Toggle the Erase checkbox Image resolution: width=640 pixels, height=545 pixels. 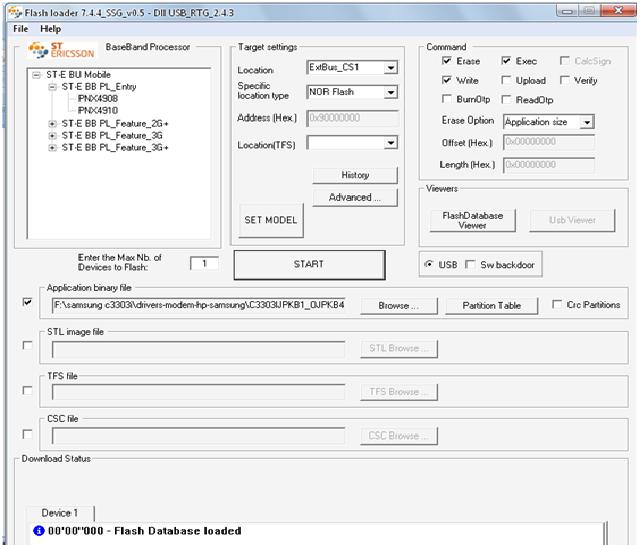[x=447, y=61]
